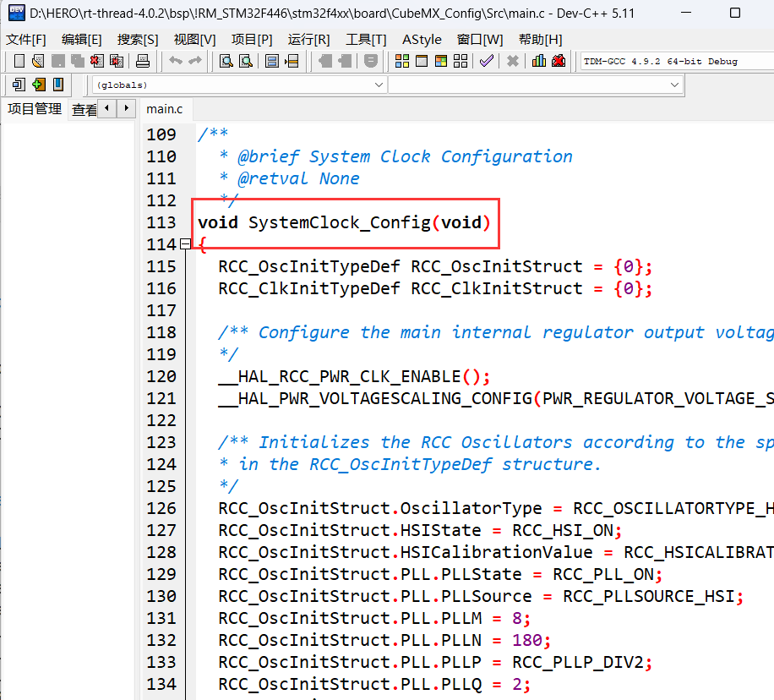Screen dimensions: 774x700
Task: Click the Compile & Run icon
Action: 441,61
